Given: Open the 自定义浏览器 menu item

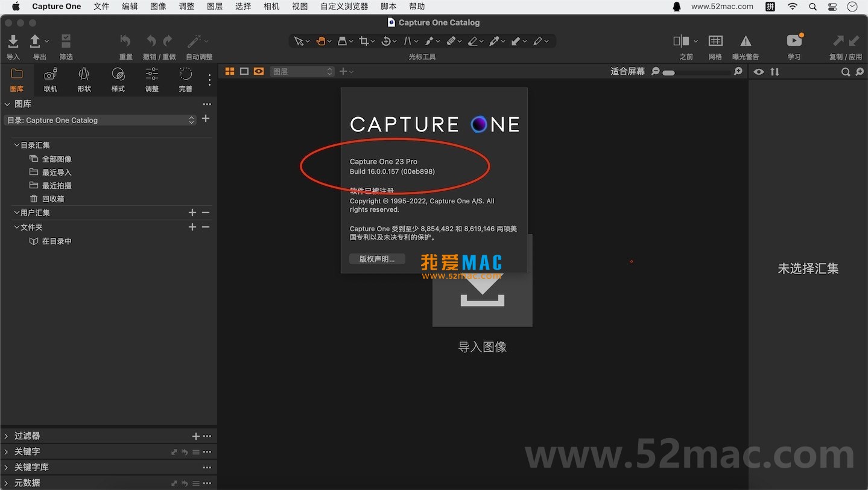Looking at the screenshot, I should (343, 7).
